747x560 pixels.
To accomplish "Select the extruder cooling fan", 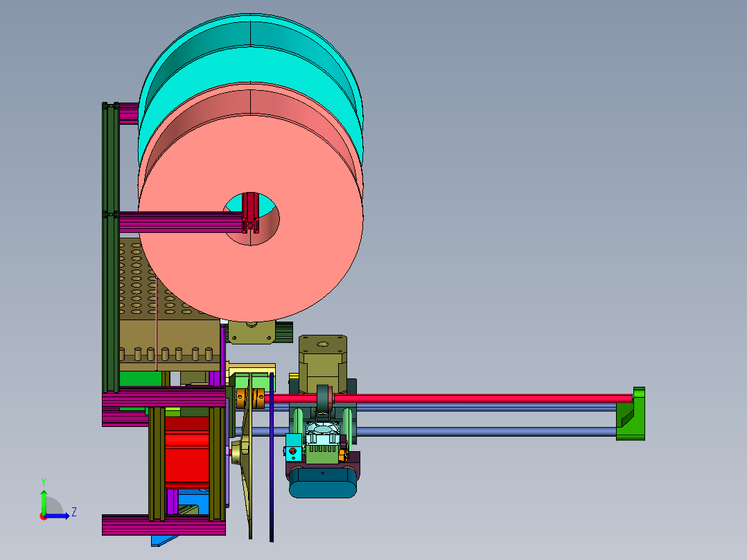I will [x=322, y=432].
